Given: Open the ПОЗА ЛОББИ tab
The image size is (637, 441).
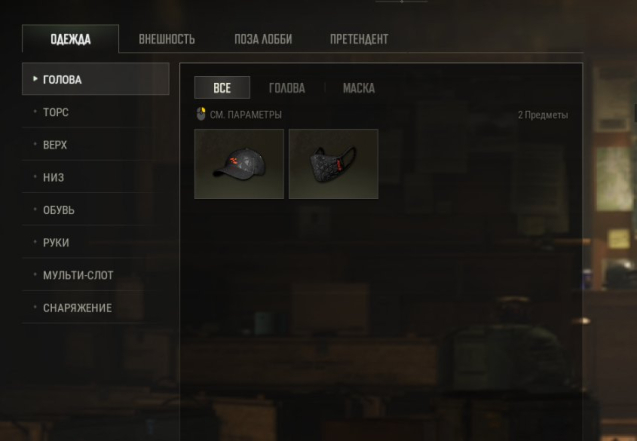Looking at the screenshot, I should pos(263,39).
